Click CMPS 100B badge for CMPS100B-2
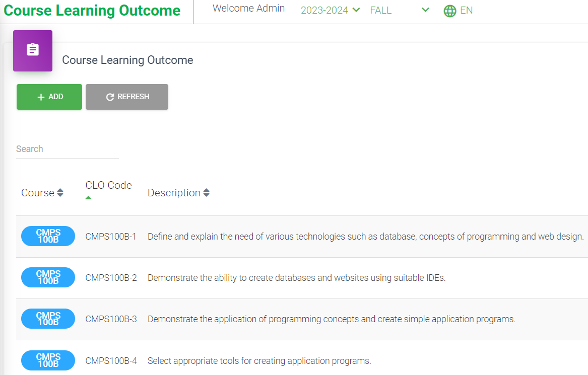This screenshot has width=588, height=375. (48, 277)
